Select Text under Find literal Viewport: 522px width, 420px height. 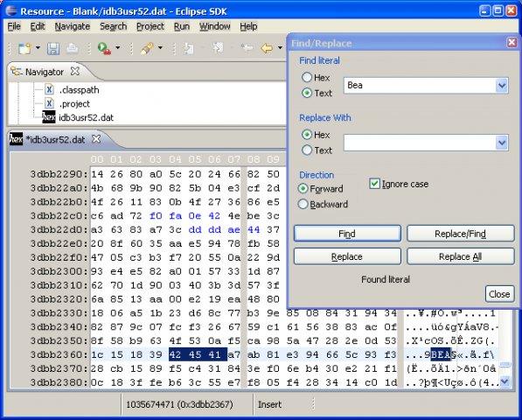tap(307, 93)
